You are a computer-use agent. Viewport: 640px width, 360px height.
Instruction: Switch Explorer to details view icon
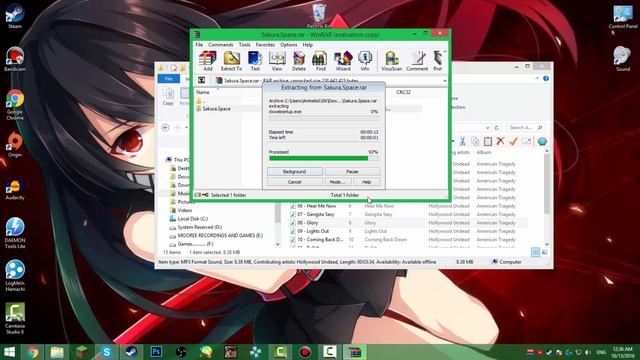[x=536, y=252]
